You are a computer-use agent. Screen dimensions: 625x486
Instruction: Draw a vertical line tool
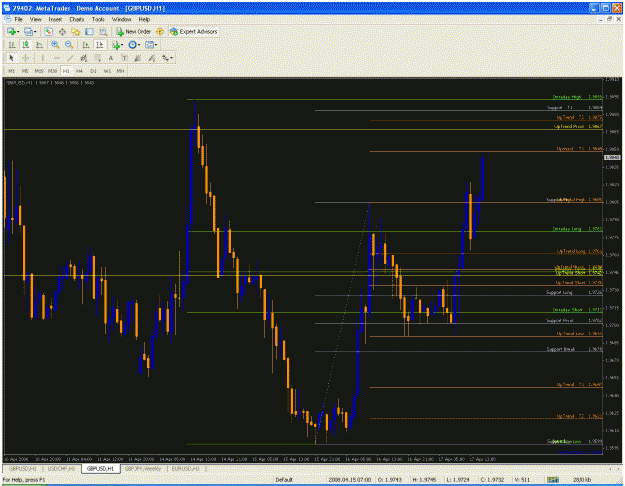pos(43,58)
